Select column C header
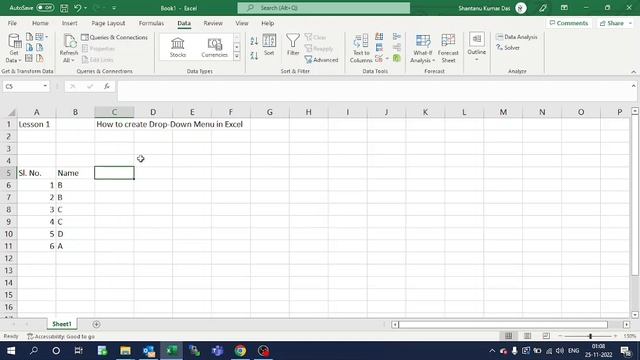This screenshot has width=640, height=360. (114, 112)
